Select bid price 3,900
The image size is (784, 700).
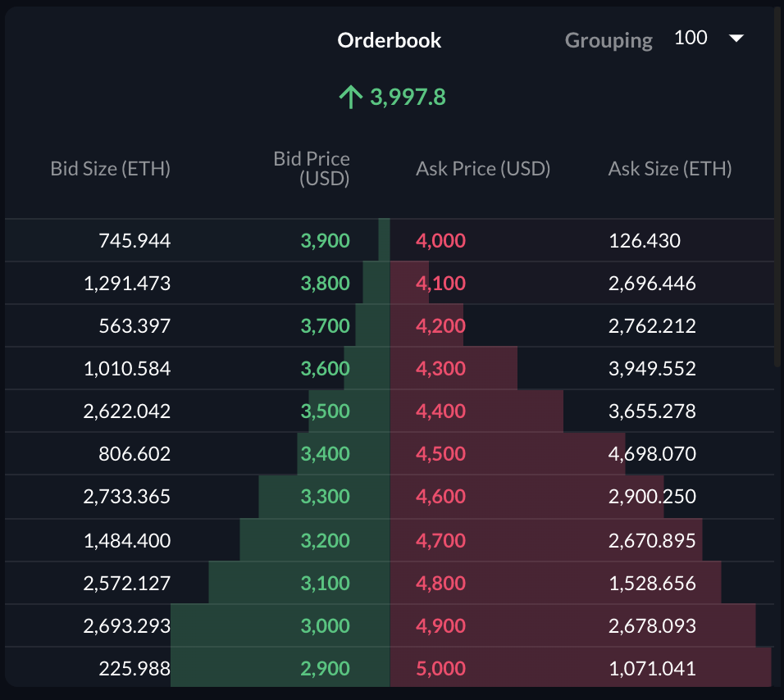coord(325,241)
